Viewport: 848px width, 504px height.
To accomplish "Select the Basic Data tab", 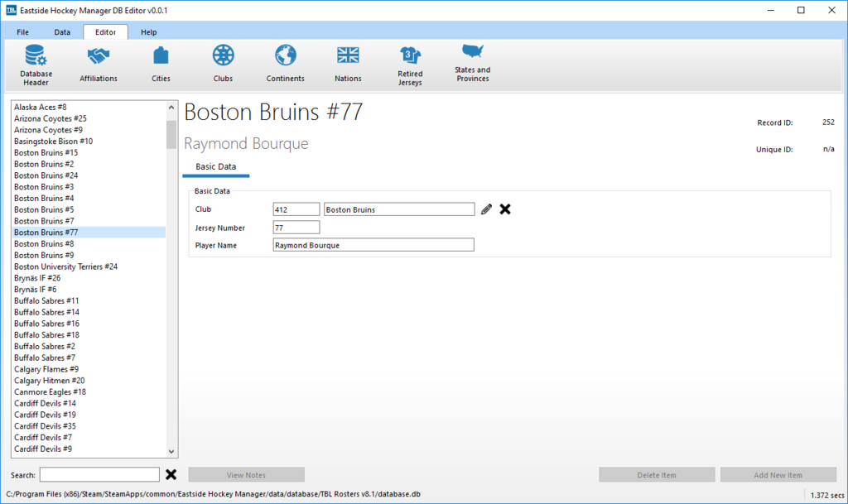I will (x=216, y=167).
